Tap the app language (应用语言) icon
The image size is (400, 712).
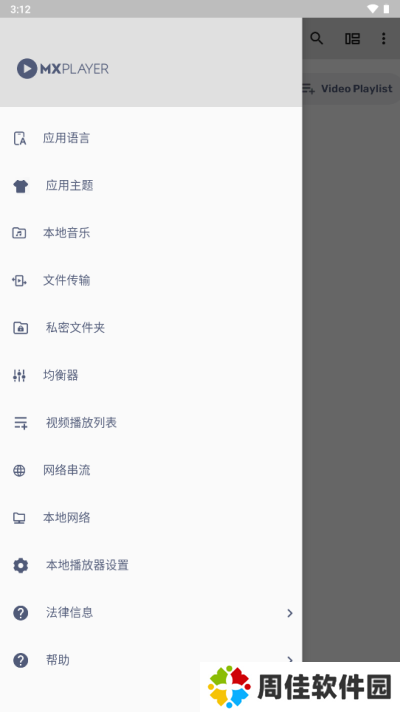pyautogui.click(x=20, y=138)
